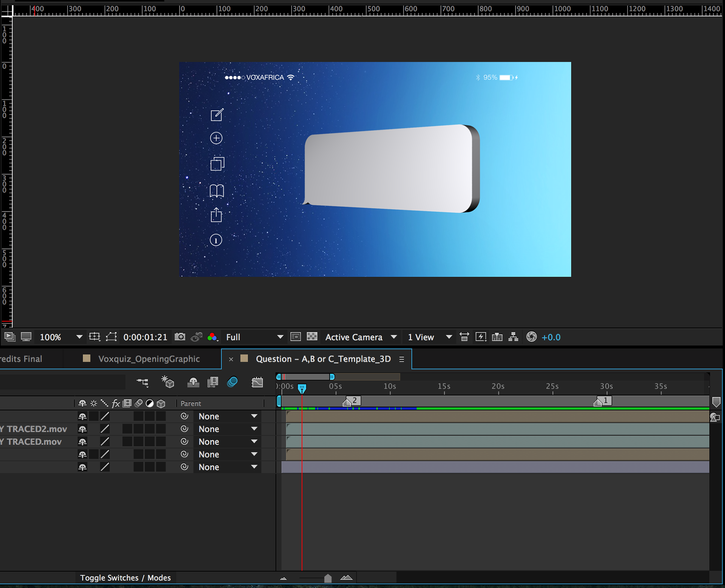Image resolution: width=725 pixels, height=588 pixels.
Task: Open the Graph Editor
Action: (x=257, y=382)
